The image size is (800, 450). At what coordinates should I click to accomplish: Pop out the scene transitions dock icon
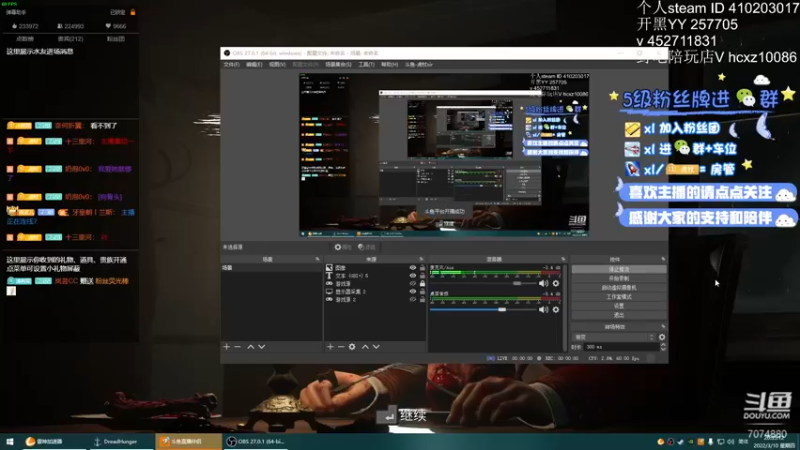663,327
